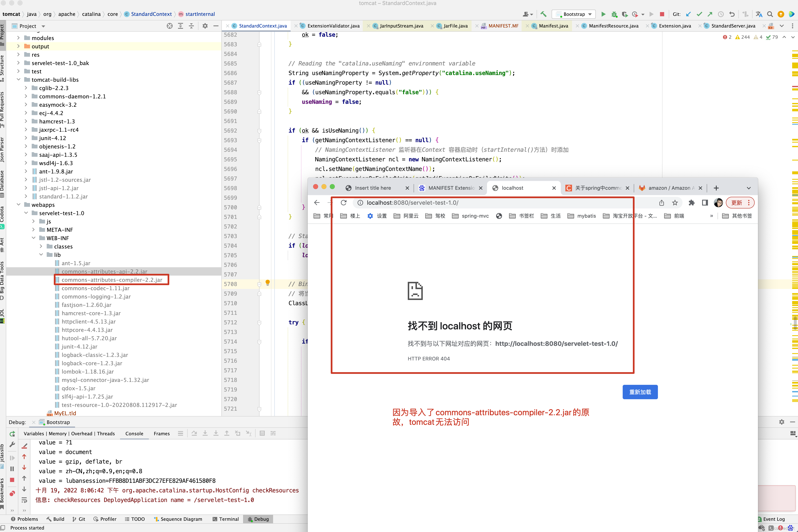The width and height of the screenshot is (798, 532).
Task: Open the Frames tab in Debug panel
Action: [x=162, y=434]
